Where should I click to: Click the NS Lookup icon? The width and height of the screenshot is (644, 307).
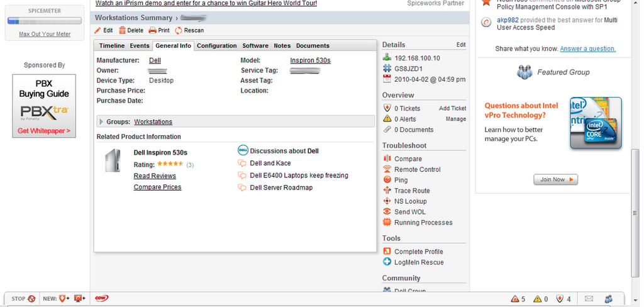(387, 201)
